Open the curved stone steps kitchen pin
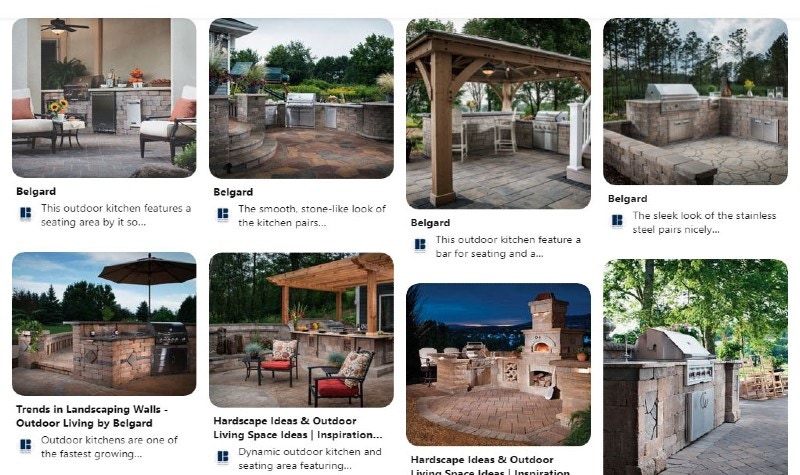 301,98
